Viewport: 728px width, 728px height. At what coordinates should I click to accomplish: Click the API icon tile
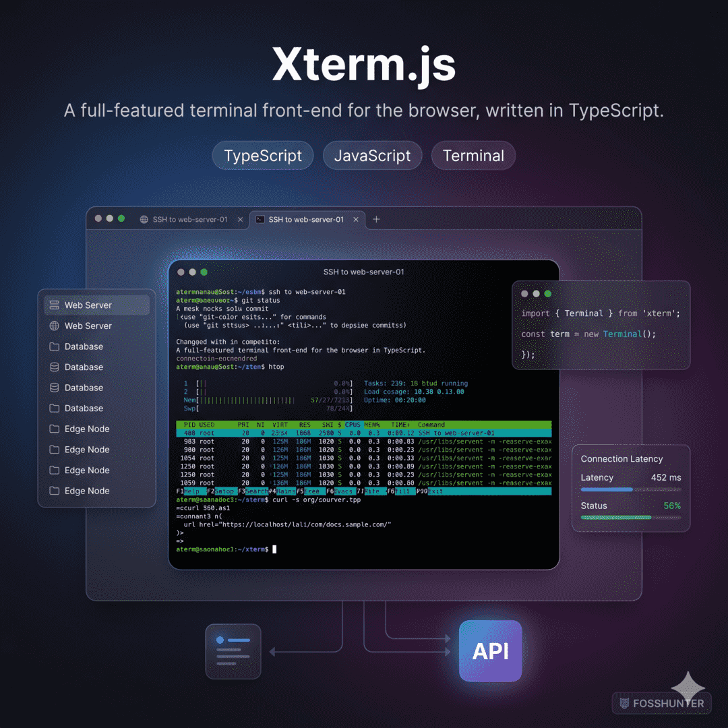490,651
